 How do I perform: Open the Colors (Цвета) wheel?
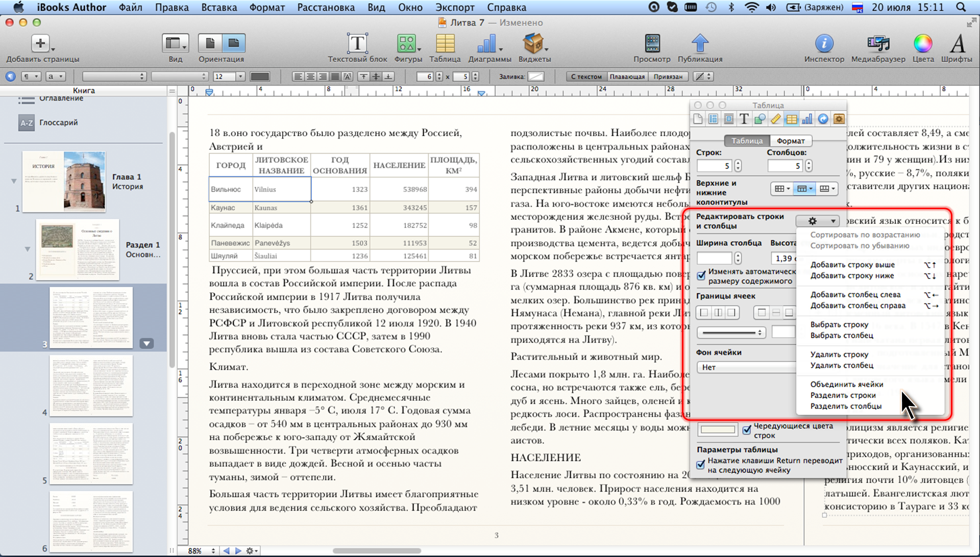click(x=923, y=44)
